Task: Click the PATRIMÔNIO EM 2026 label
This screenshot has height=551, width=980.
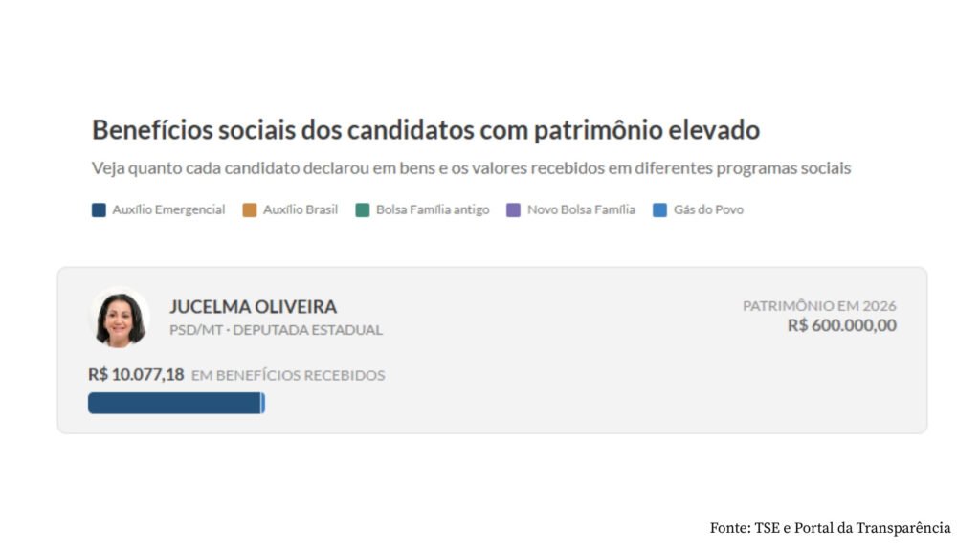Action: click(819, 305)
